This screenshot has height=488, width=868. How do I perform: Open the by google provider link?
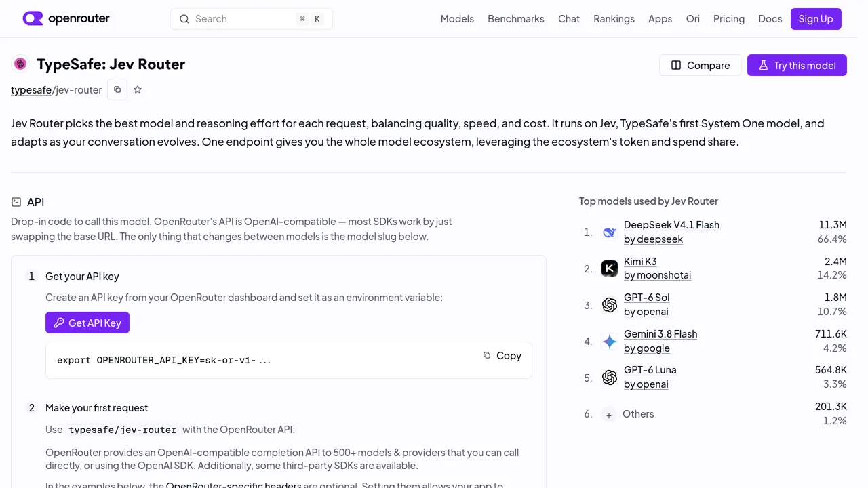[x=646, y=348]
